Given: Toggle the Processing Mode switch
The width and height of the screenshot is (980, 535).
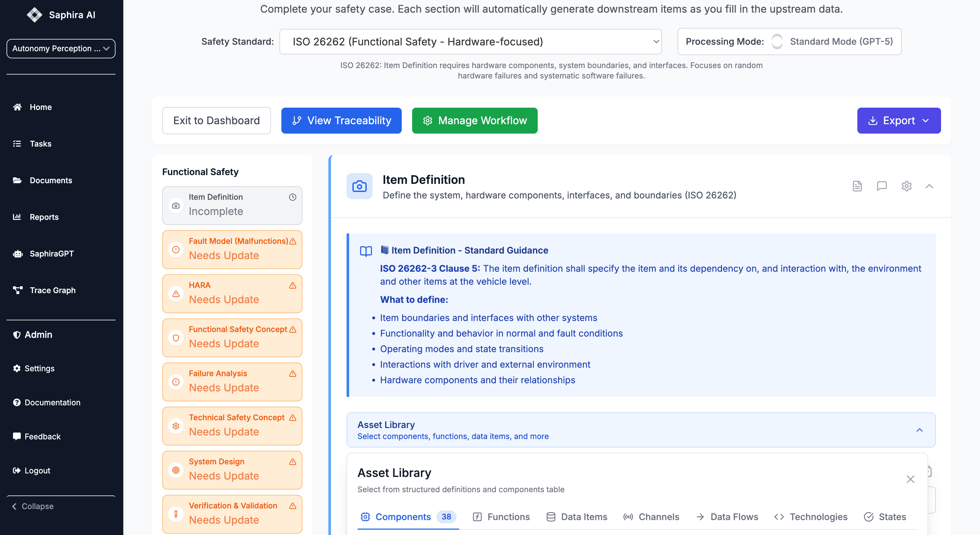Looking at the screenshot, I should coord(777,42).
